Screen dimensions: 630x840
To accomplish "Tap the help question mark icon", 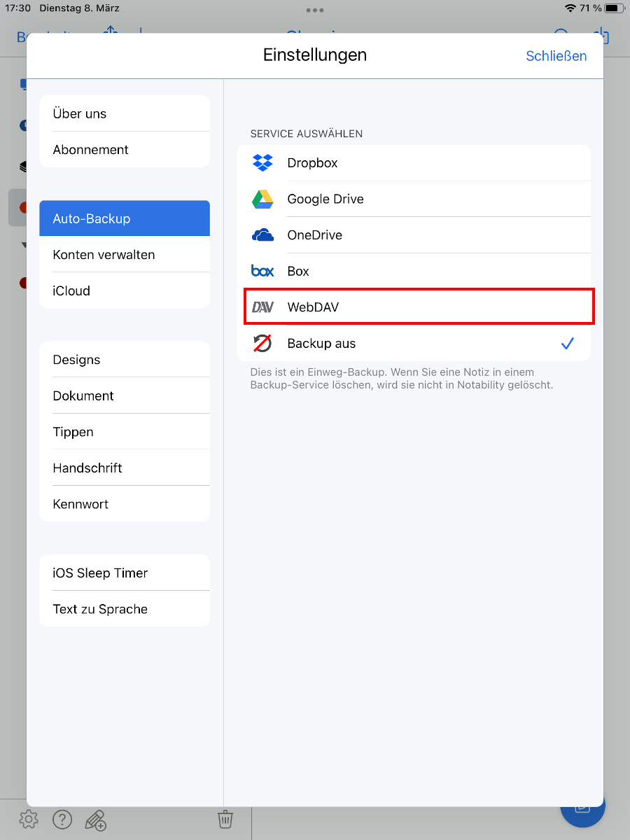I will click(x=62, y=819).
